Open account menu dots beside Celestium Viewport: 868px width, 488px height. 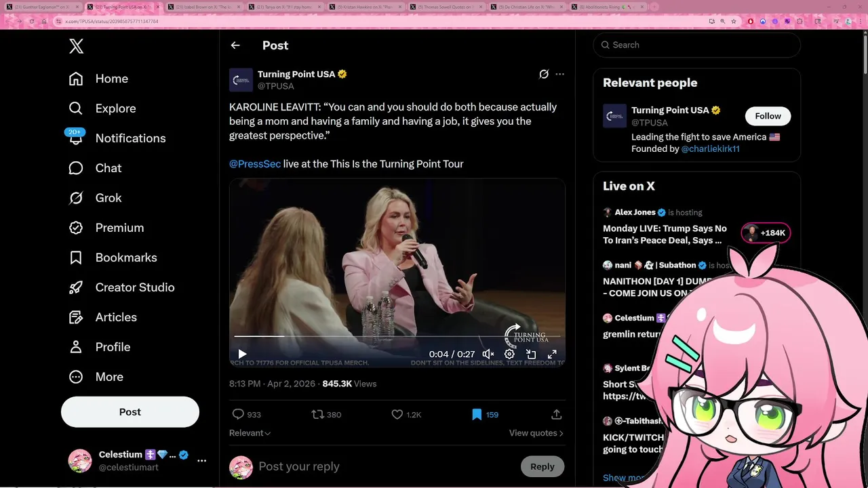(201, 461)
